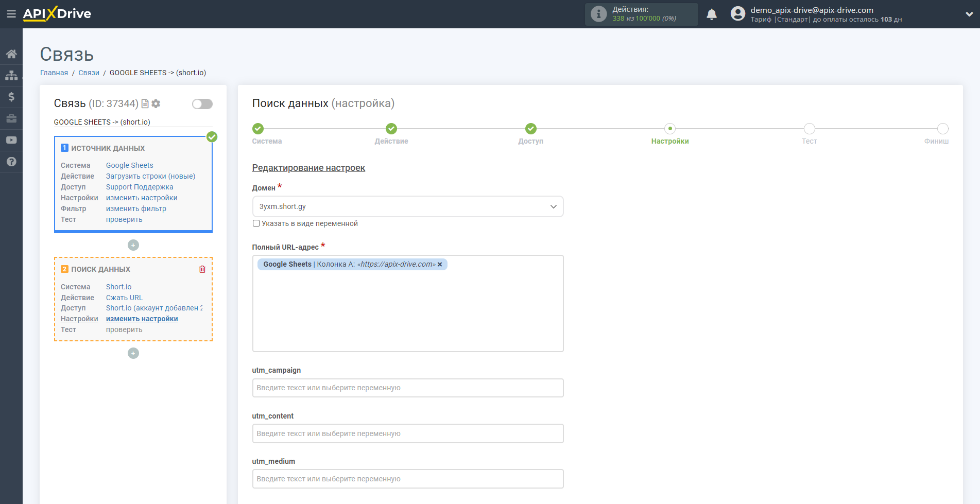Go to Система step

click(258, 129)
